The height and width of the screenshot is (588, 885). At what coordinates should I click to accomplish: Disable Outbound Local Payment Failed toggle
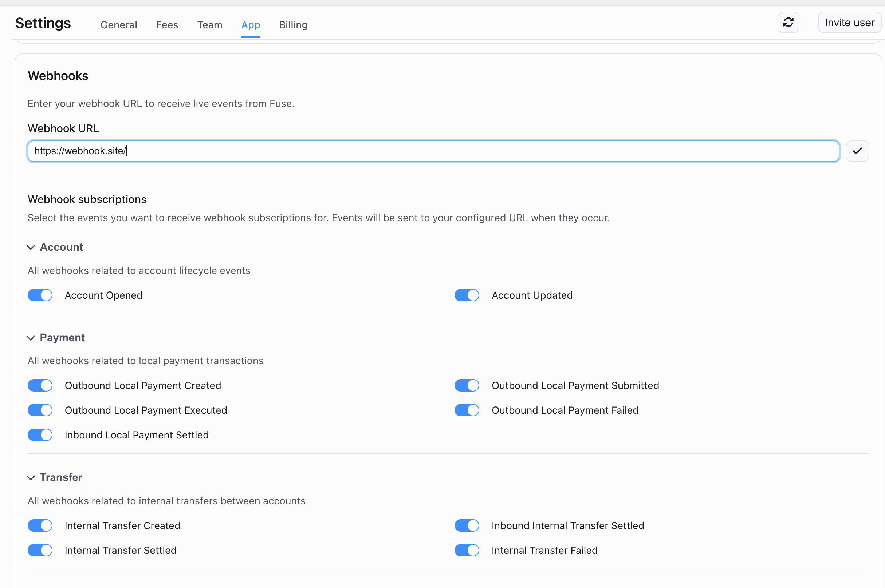tap(467, 410)
